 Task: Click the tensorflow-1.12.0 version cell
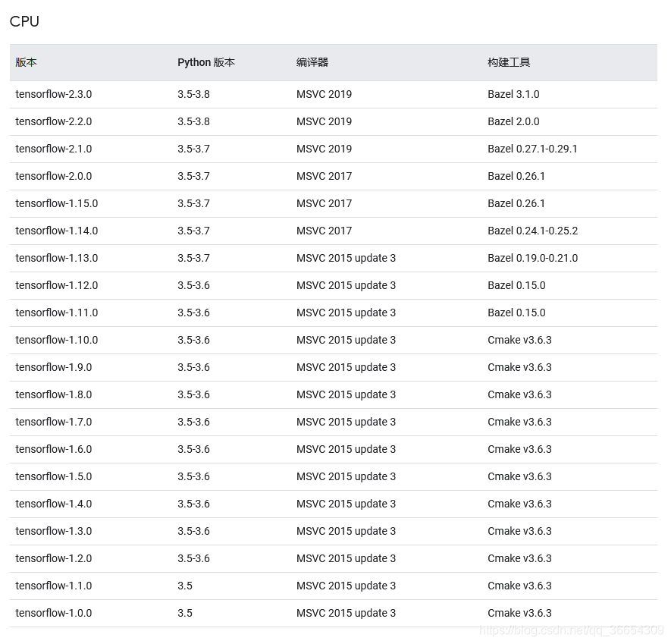57,286
